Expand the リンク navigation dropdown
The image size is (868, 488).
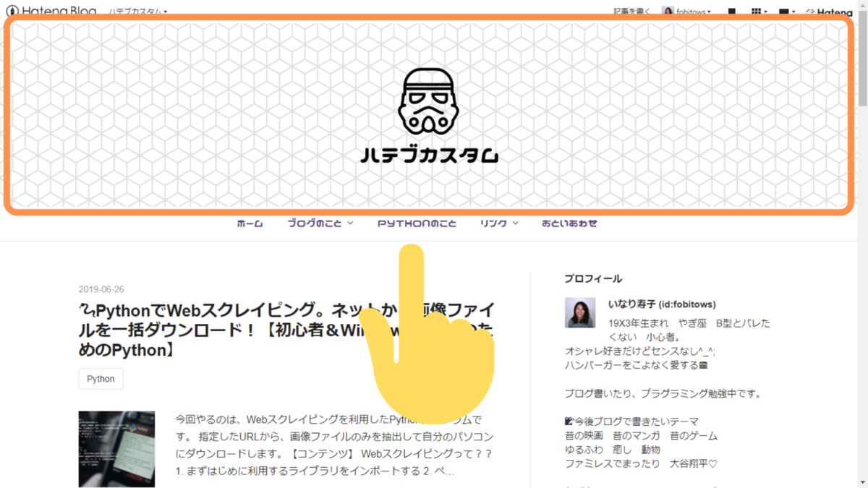[499, 223]
